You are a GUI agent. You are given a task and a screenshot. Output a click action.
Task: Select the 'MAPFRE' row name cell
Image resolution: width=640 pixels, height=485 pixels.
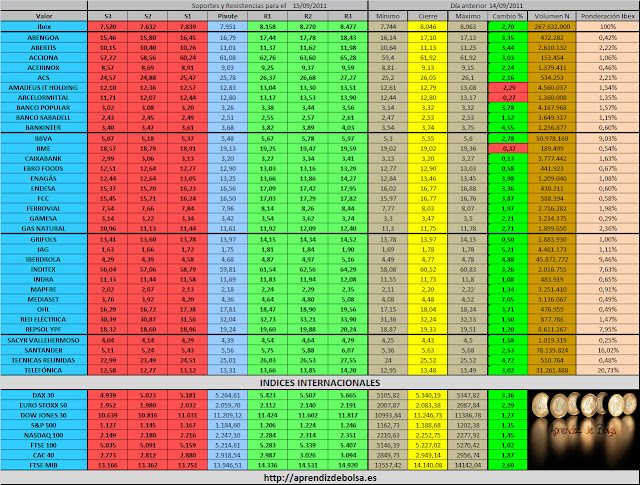44,289
